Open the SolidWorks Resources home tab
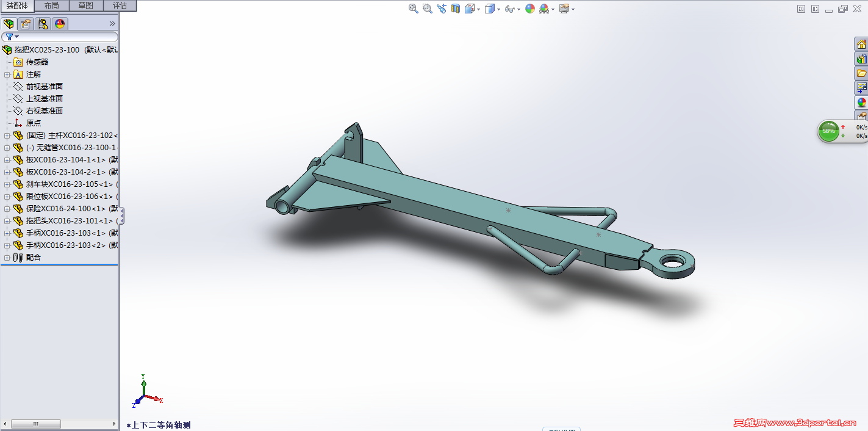The image size is (868, 431). point(861,44)
